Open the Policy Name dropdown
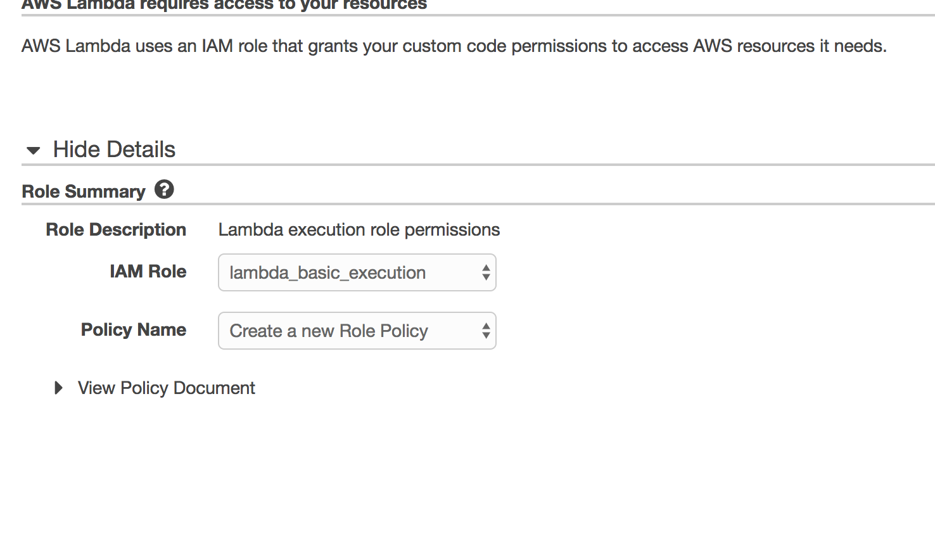Screen dimensions: 935x560 pyautogui.click(x=357, y=331)
